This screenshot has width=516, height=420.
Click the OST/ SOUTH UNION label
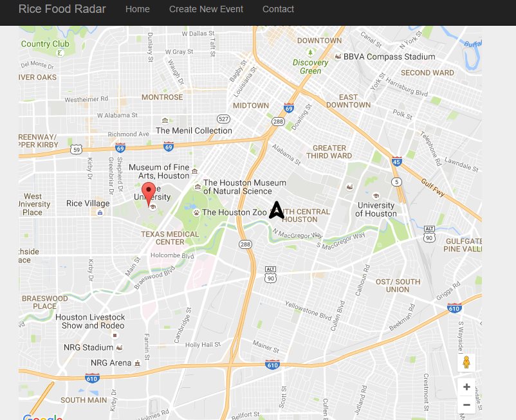point(398,286)
